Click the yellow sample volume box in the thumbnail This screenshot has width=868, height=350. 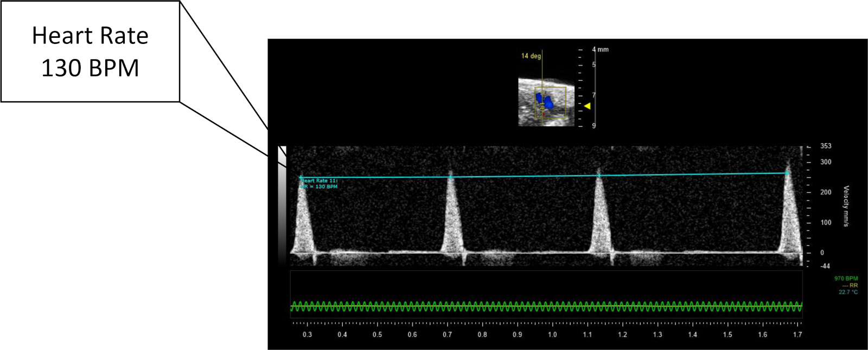coord(551,103)
